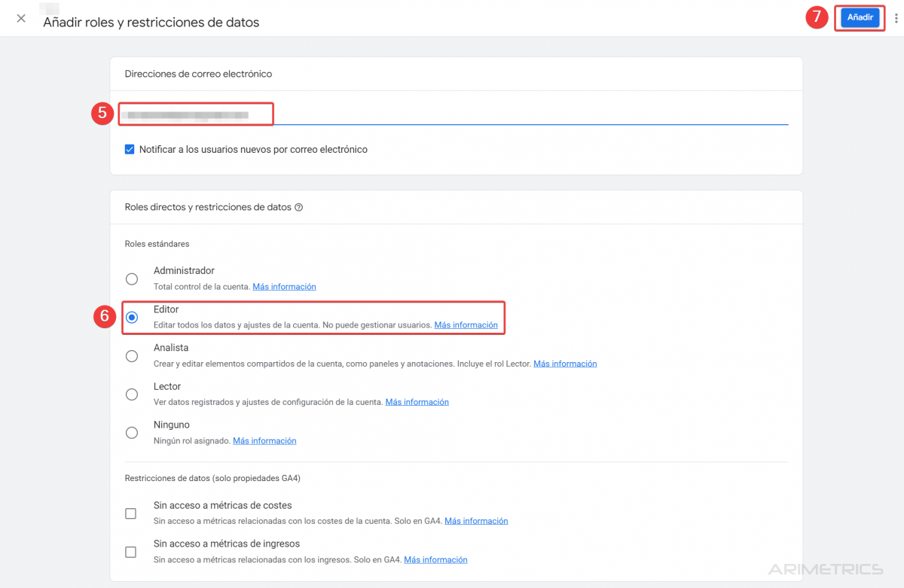Select Ninguno role radio button
The width and height of the screenshot is (904, 588).
pos(132,433)
